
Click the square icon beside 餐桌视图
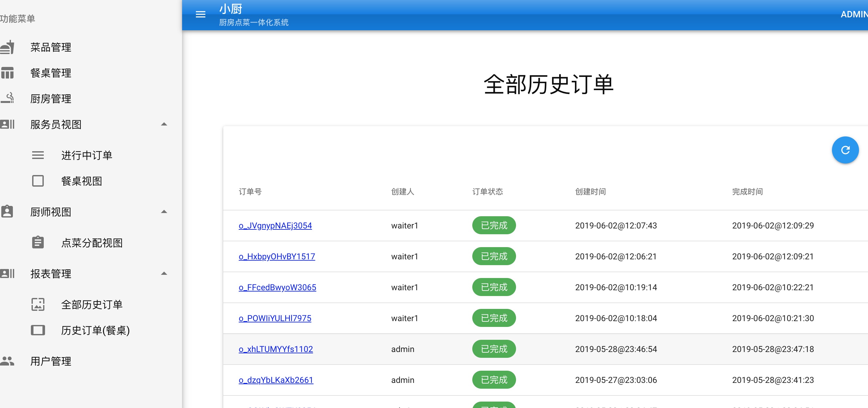38,181
